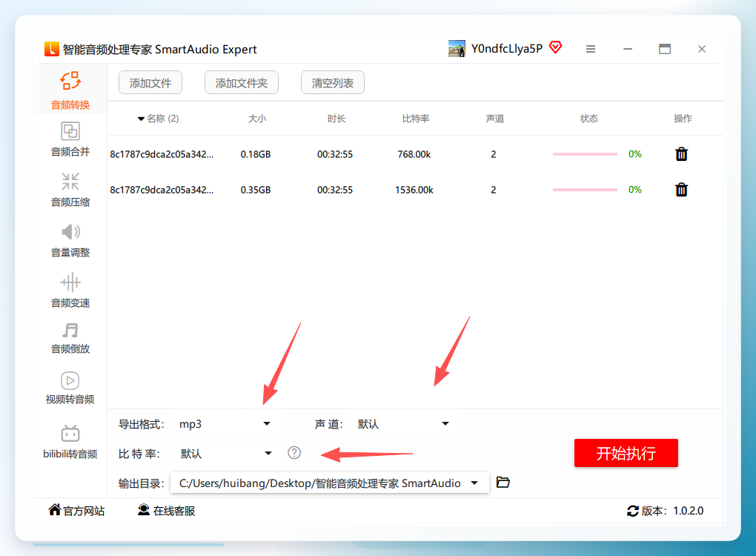Click the 声道 column header
Screen dimensions: 756x556
point(494,119)
